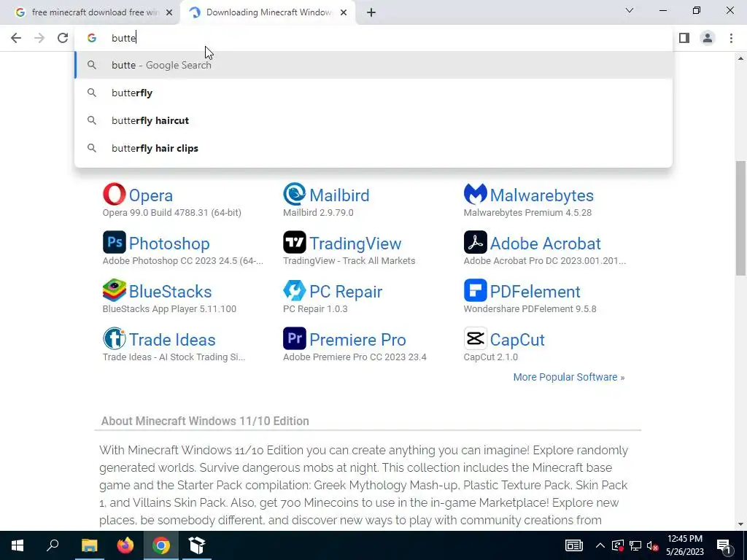The height and width of the screenshot is (560, 747).
Task: Click the page vertical scrollbar thumb
Action: pos(740,218)
